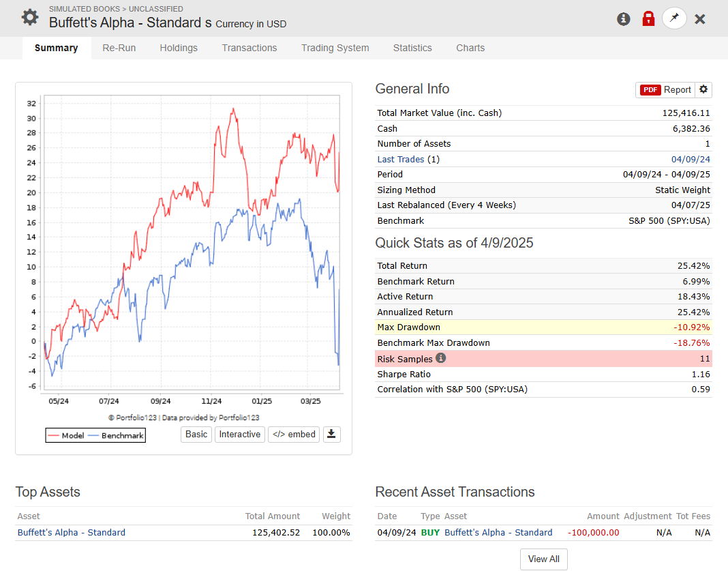Click the Benchmark Return value 6.99%

tap(696, 282)
